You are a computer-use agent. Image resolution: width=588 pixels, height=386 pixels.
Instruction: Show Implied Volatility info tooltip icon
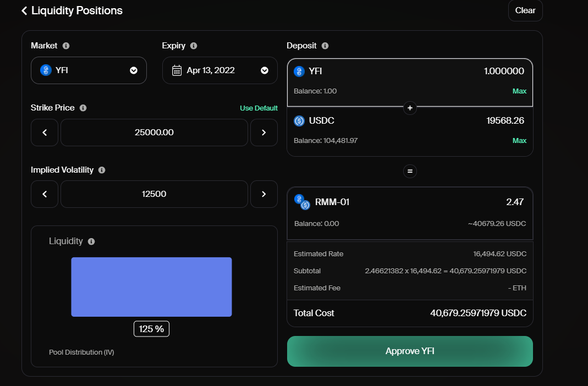point(102,170)
